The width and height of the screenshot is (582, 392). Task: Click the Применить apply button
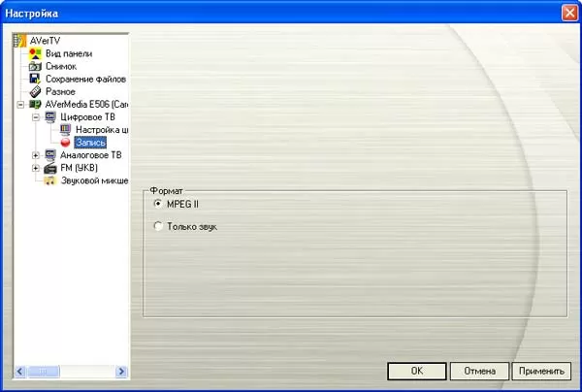point(540,371)
